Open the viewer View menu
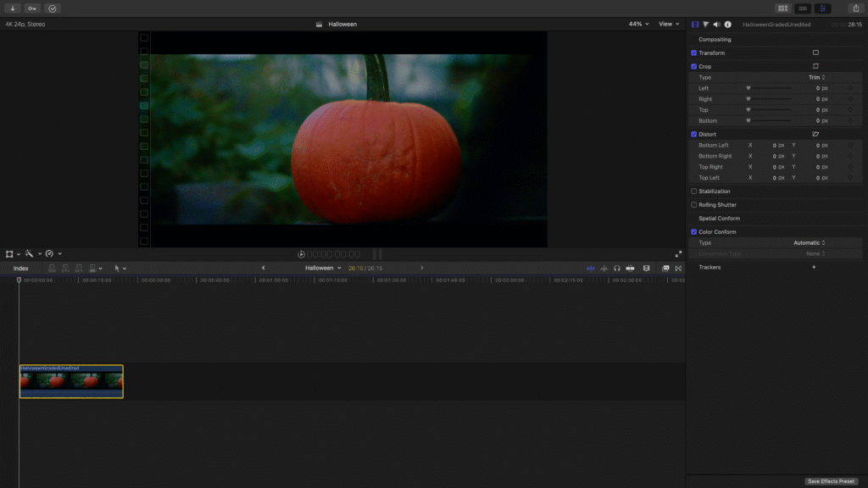The image size is (868, 488). pyautogui.click(x=669, y=25)
